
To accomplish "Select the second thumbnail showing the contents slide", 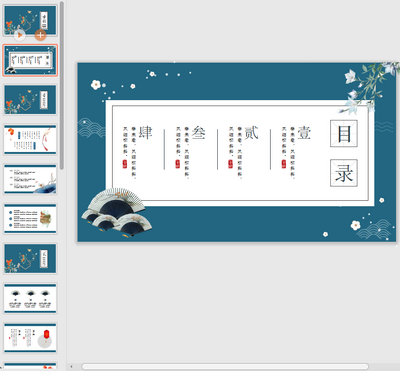I will tap(30, 60).
